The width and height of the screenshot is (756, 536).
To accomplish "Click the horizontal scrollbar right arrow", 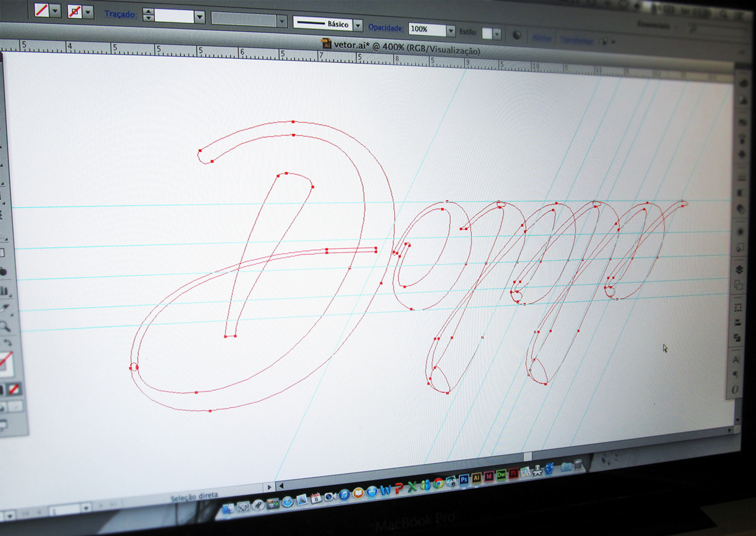I will point(730,430).
